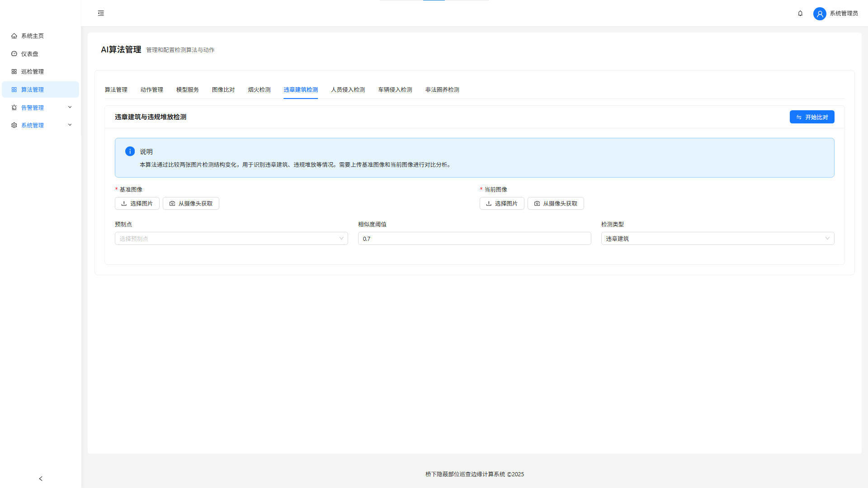Click the 开始比对 button
Screen dimensions: 868x488
pyautogui.click(x=812, y=117)
